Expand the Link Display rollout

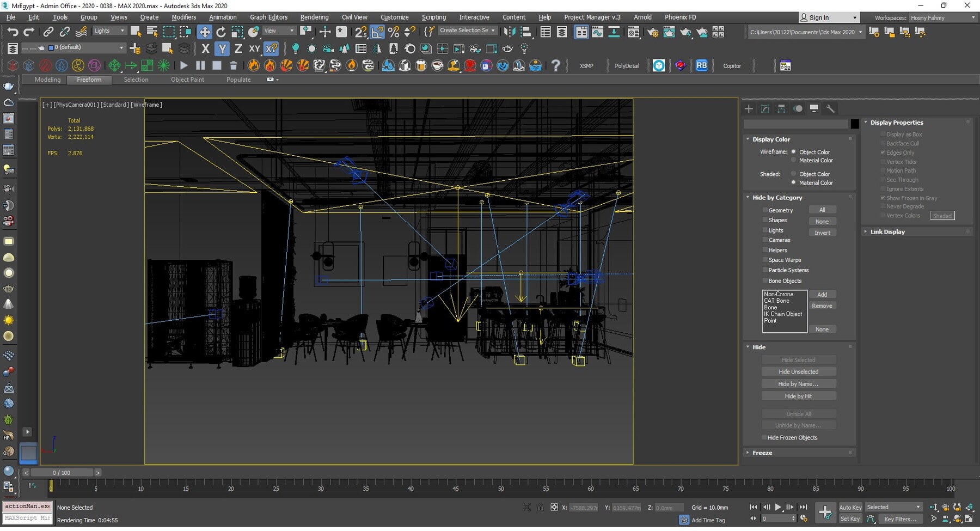click(x=887, y=232)
